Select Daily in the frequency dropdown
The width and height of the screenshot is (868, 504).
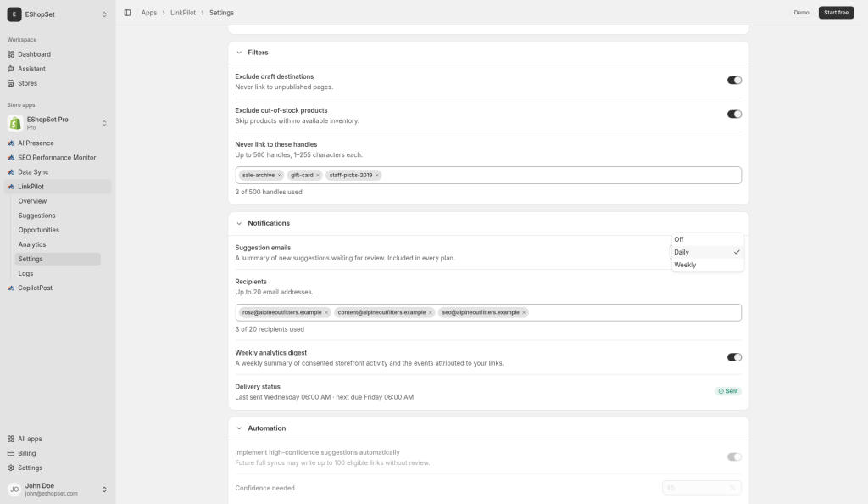pyautogui.click(x=708, y=252)
